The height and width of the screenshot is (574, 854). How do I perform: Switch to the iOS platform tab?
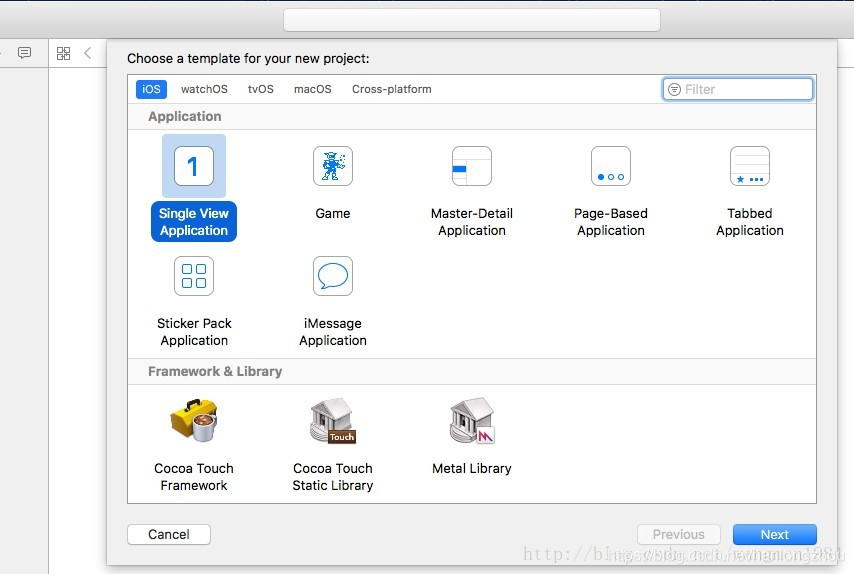point(151,89)
